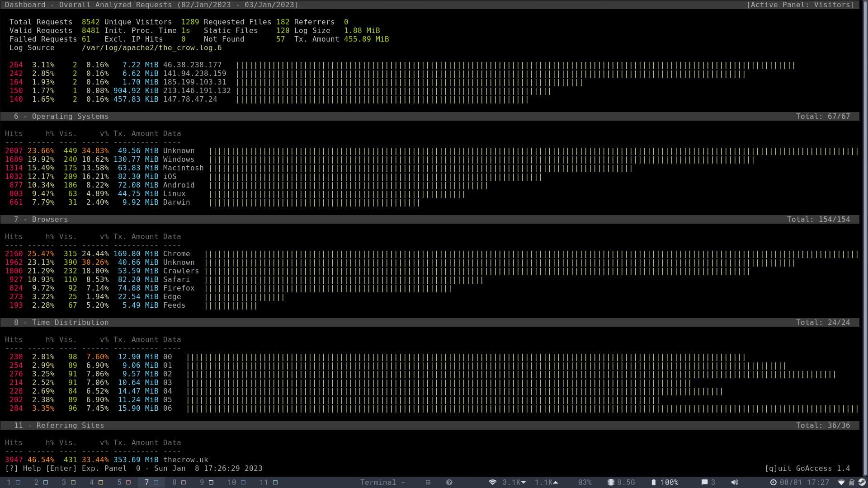Select the active workspace 7

(x=151, y=483)
